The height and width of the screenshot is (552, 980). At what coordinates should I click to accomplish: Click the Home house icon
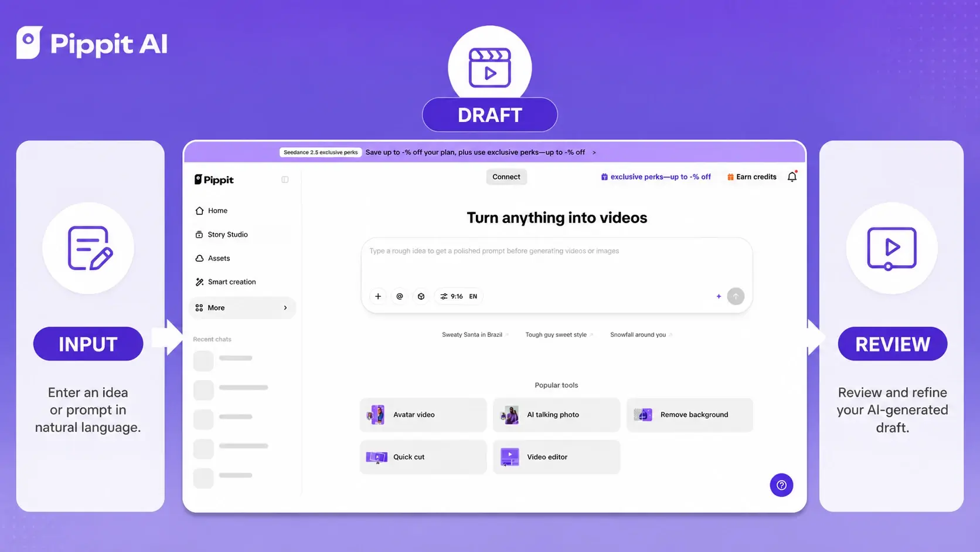199,211
